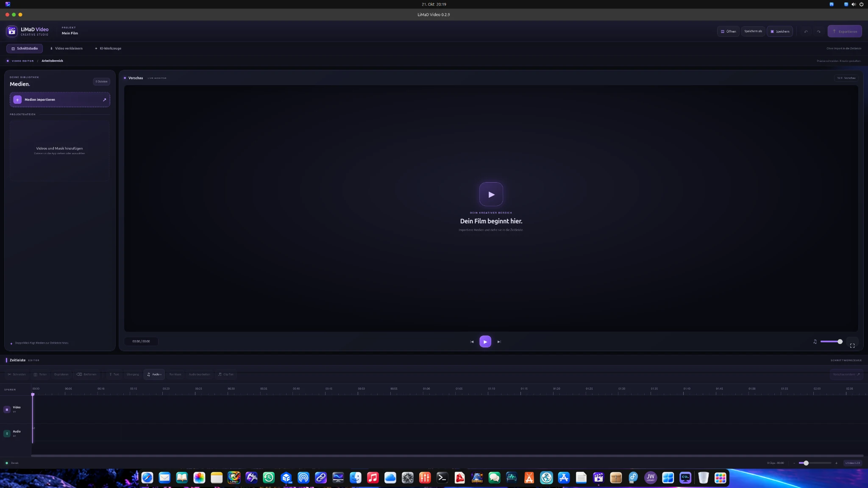Click Speichern als button
Image resolution: width=868 pixels, height=488 pixels.
753,31
